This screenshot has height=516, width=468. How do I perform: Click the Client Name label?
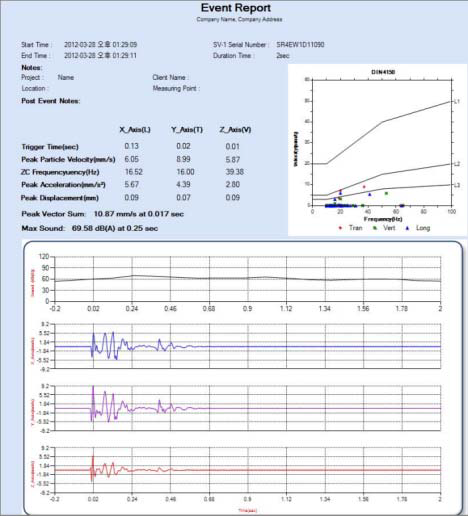click(170, 77)
